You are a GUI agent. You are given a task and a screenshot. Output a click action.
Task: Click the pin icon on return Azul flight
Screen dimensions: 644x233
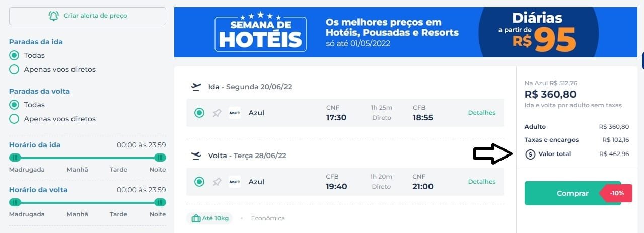pyautogui.click(x=217, y=182)
